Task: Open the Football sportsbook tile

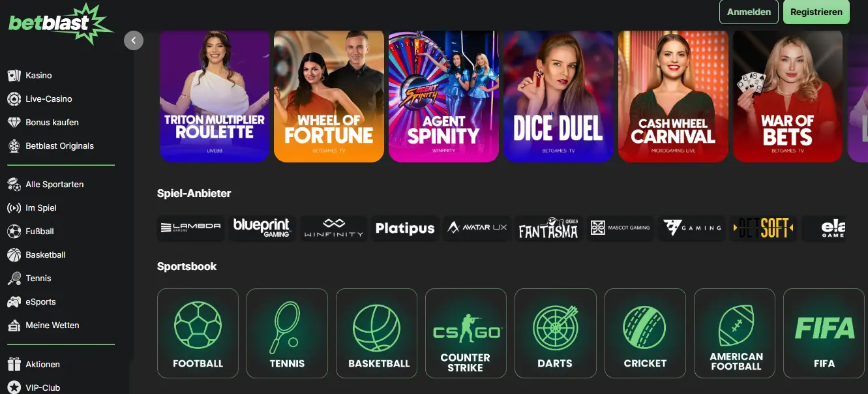Action: 198,333
